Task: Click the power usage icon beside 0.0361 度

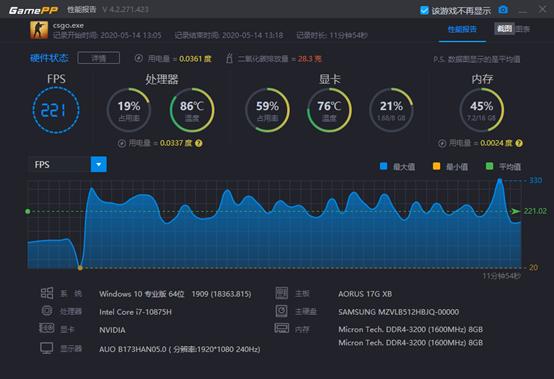Action: coord(139,58)
